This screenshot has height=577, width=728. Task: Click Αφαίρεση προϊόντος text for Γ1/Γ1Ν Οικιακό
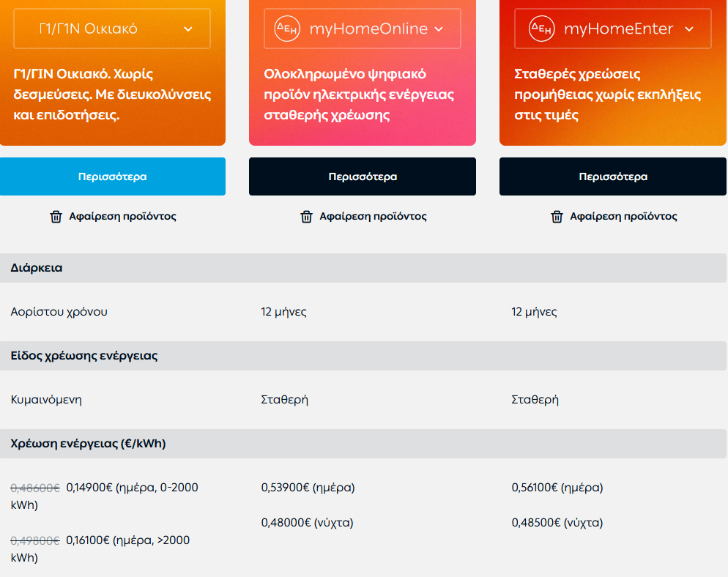click(x=122, y=216)
